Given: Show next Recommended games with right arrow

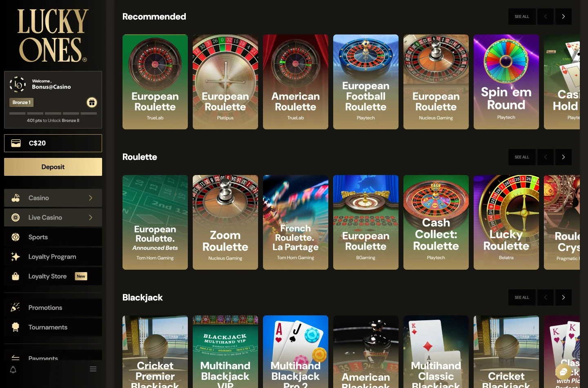Looking at the screenshot, I should (x=563, y=17).
